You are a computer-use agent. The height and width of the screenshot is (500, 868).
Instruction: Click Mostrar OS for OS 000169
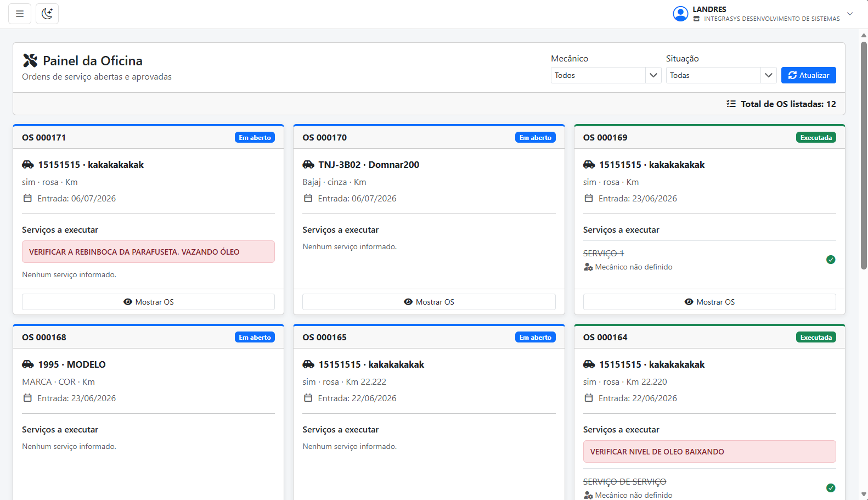coord(709,302)
